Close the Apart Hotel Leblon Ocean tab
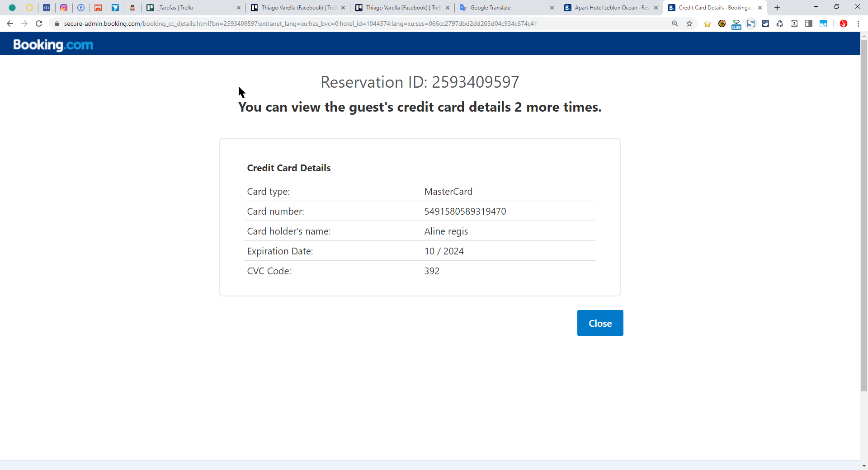 (656, 8)
